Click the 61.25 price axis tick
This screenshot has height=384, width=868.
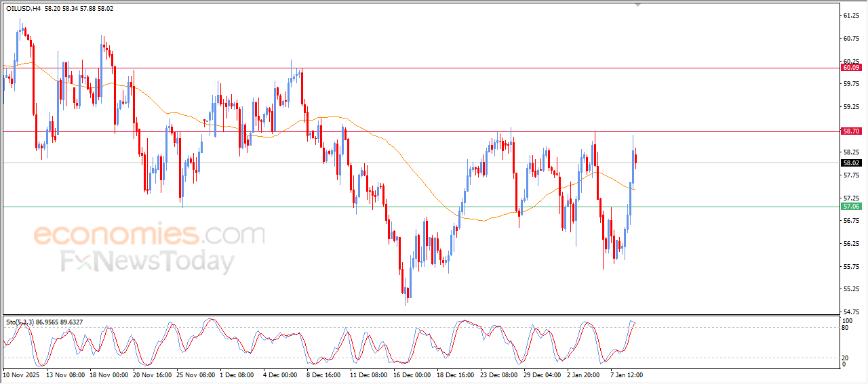pos(850,15)
